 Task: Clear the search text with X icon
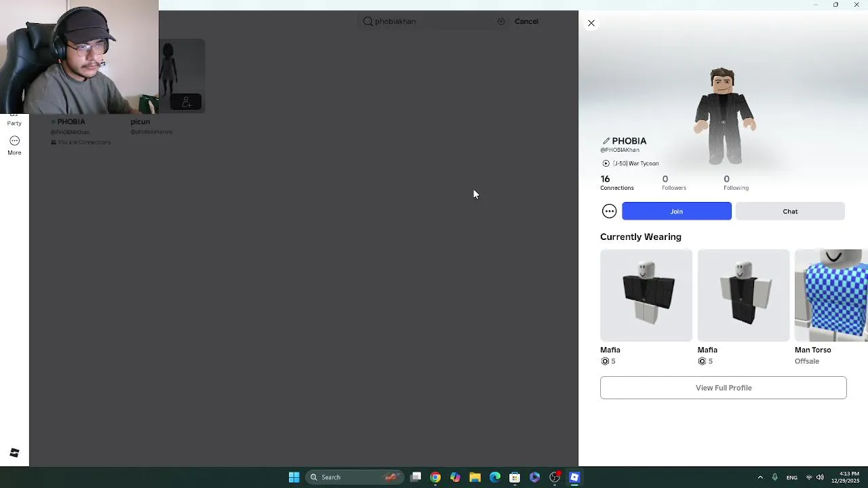501,22
